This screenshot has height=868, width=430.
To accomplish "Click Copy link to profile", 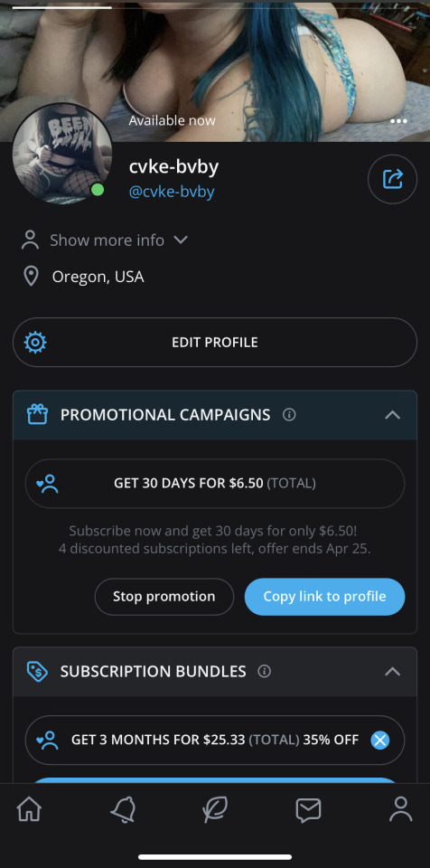I will 325,597.
